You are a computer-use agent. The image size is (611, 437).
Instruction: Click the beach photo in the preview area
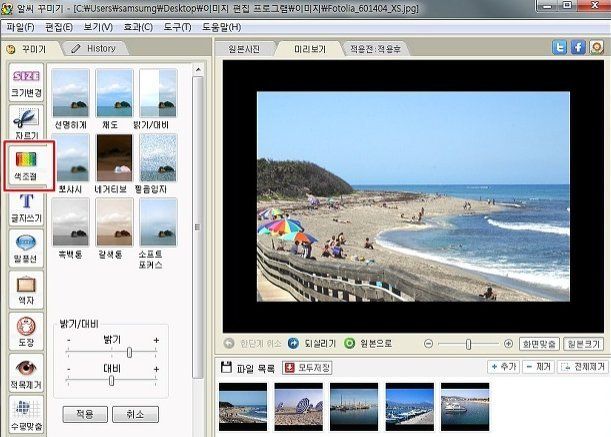(413, 196)
